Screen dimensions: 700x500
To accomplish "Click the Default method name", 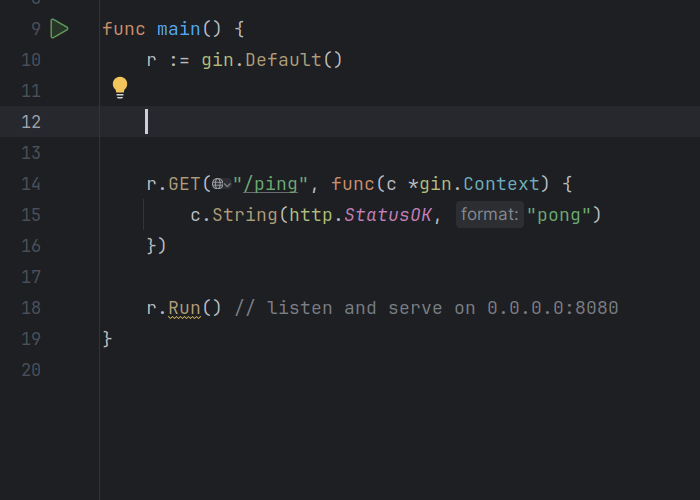I will tap(283, 60).
